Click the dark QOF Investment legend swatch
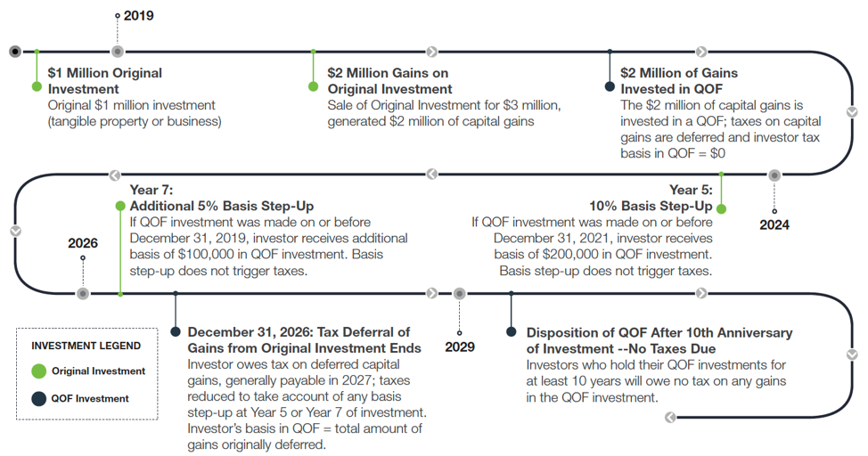 39,398
